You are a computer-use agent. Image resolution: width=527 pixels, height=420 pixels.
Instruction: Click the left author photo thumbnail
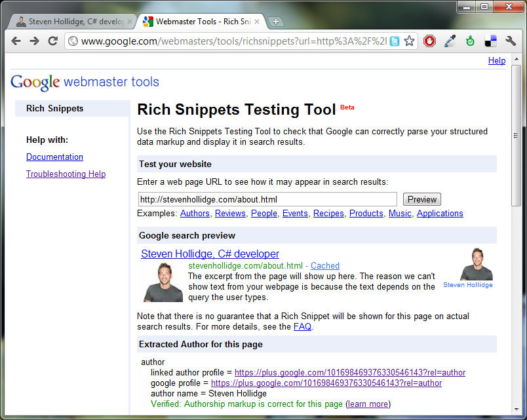(x=163, y=282)
